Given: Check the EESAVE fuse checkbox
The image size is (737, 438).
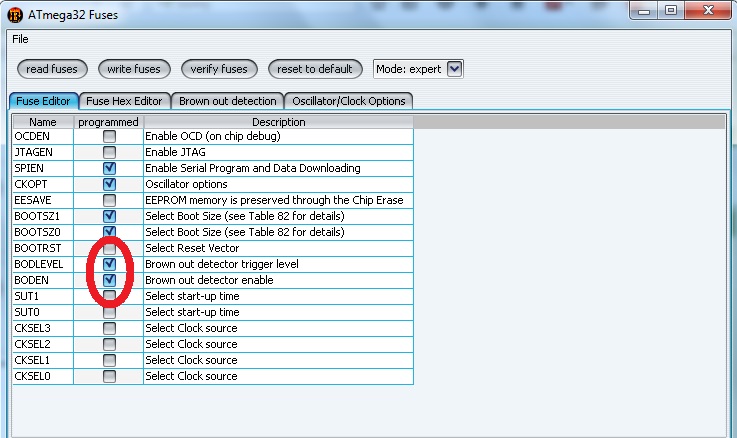Looking at the screenshot, I should (109, 200).
